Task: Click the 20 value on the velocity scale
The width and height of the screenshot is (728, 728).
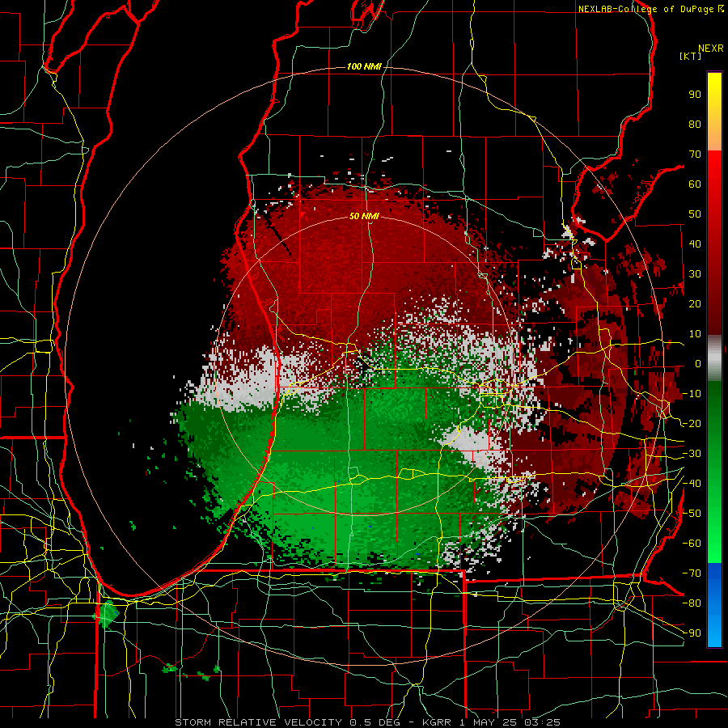Action: point(695,303)
